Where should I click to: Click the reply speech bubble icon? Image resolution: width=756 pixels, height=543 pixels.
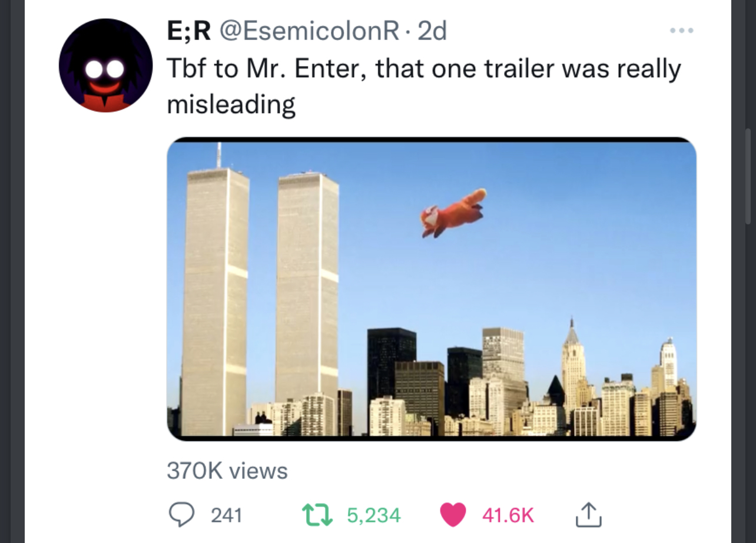(182, 515)
